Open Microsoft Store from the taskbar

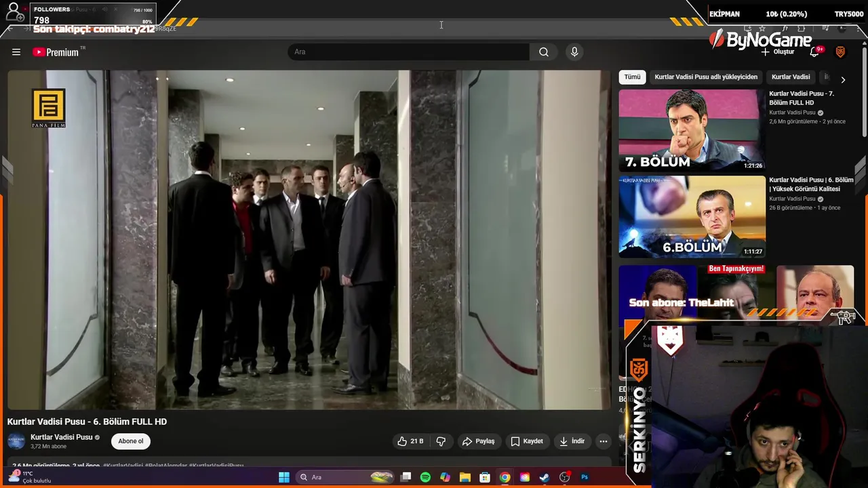click(485, 477)
